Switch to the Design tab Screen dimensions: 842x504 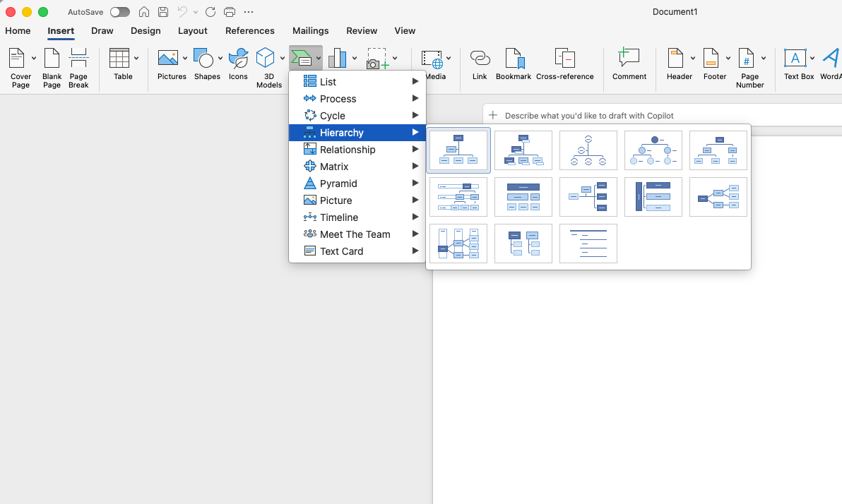coord(146,30)
